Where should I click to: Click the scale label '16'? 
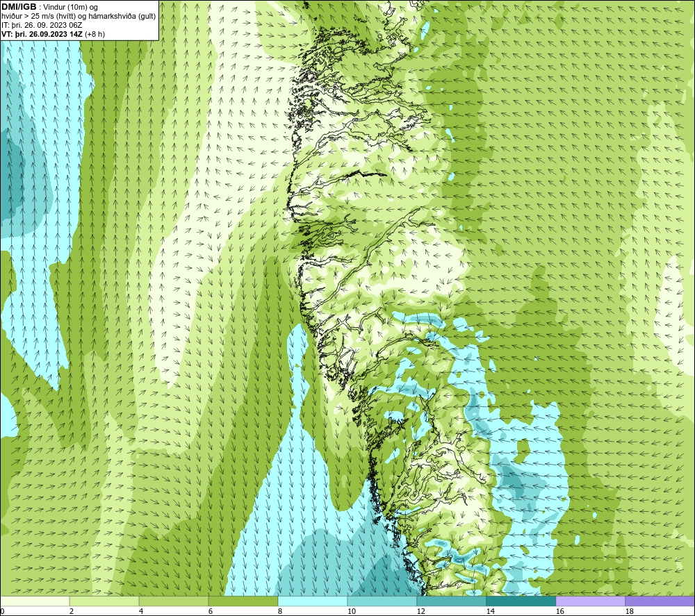559,611
